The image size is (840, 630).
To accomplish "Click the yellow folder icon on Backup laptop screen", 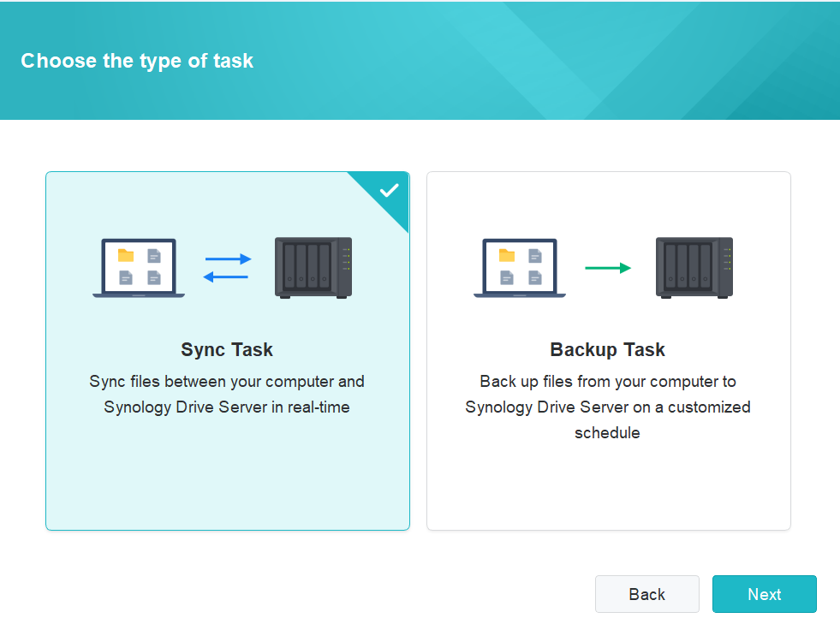I will 507,255.
